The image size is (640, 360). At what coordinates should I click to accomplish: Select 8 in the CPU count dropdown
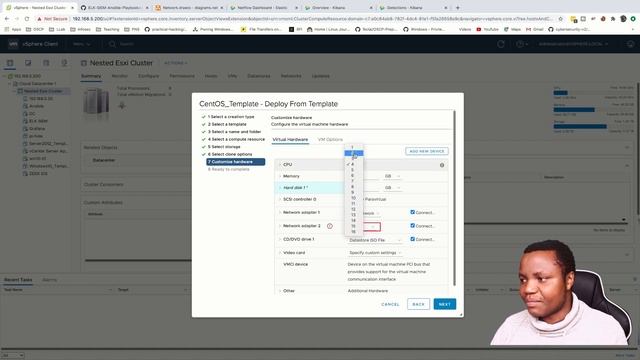coord(353,187)
